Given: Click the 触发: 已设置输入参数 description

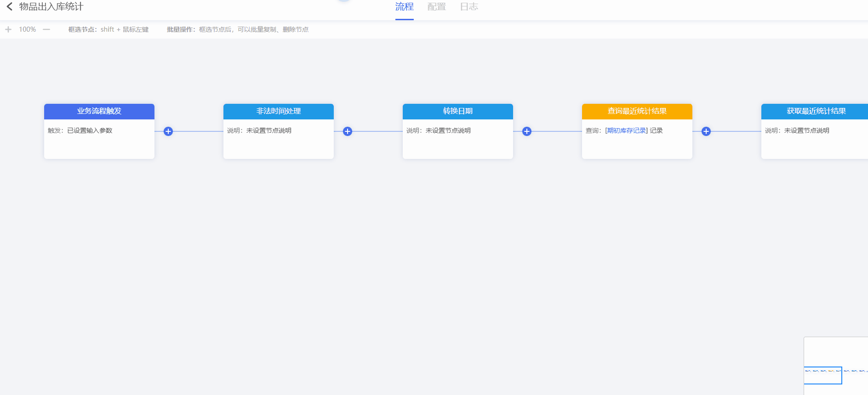Looking at the screenshot, I should point(80,130).
